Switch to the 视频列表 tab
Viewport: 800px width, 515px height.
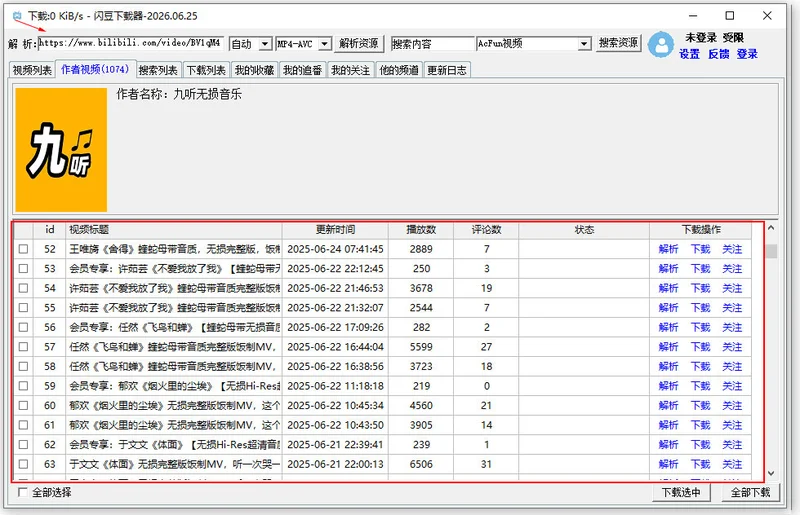coord(32,70)
